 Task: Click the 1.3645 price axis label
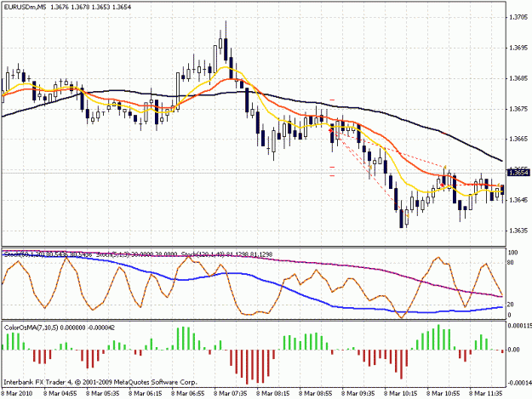pyautogui.click(x=518, y=200)
